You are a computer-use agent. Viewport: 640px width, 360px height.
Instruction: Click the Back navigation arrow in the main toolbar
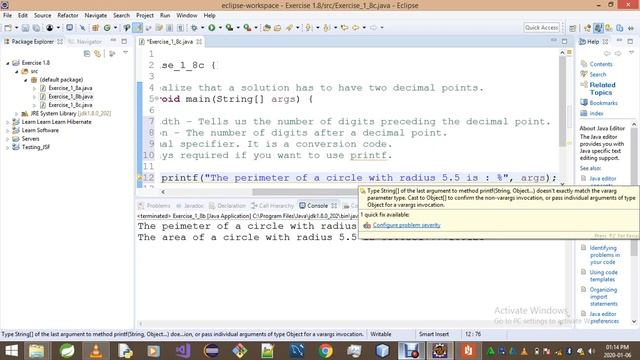pos(356,28)
